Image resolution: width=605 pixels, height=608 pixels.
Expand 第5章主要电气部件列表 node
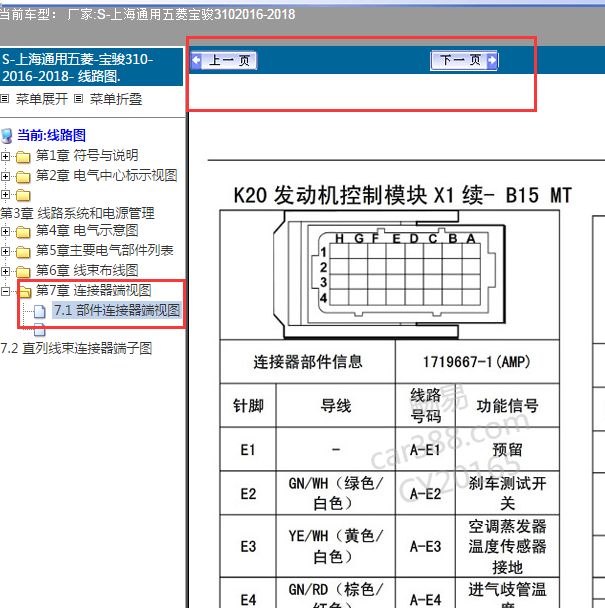[5, 251]
